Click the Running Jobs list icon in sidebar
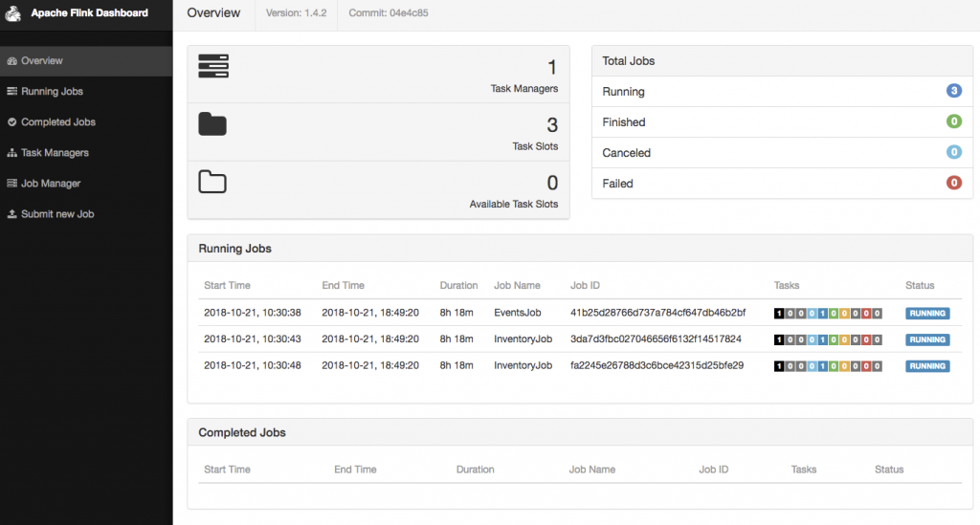The width and height of the screenshot is (980, 525). (11, 91)
